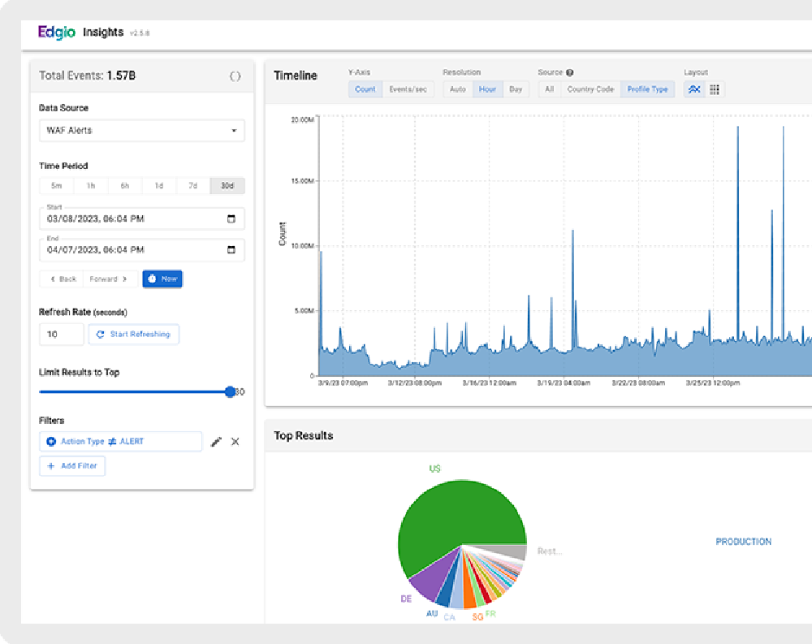Click the Source help question mark icon

pos(570,72)
